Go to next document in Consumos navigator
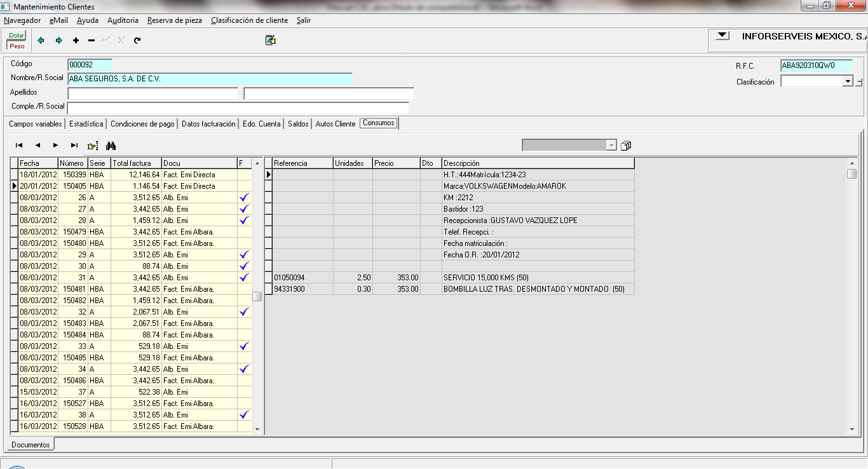 point(56,146)
